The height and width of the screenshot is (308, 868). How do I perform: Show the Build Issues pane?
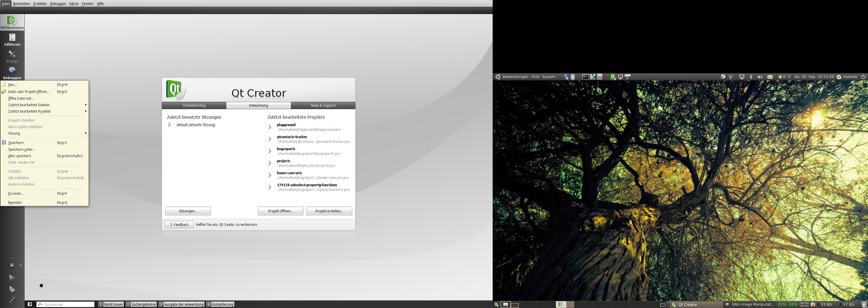pyautogui.click(x=111, y=304)
